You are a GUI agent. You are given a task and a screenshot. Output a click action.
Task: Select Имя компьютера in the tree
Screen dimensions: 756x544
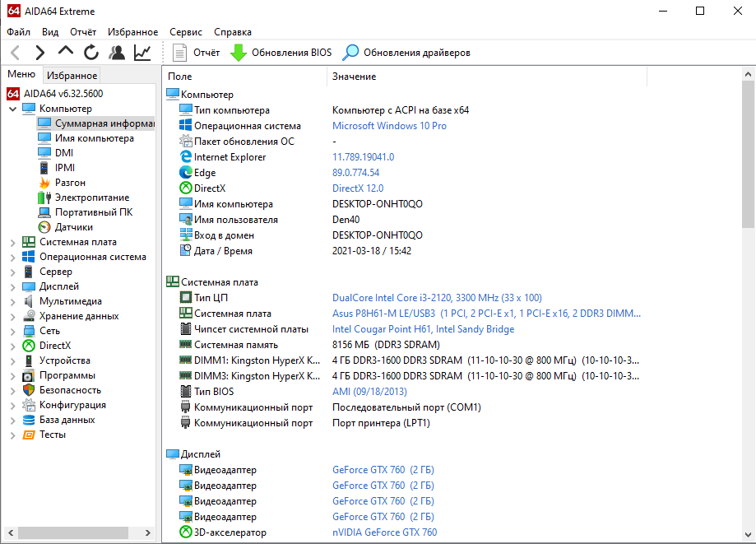coord(94,138)
